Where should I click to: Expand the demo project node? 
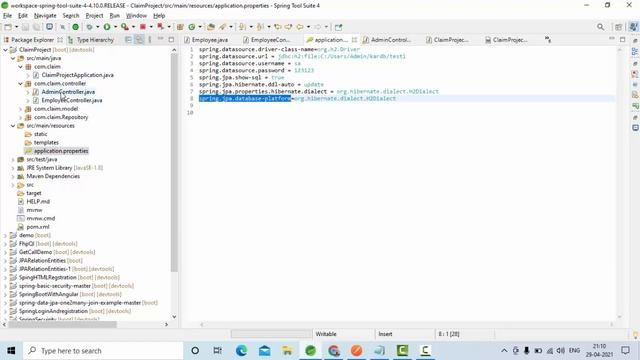pyautogui.click(x=5, y=236)
